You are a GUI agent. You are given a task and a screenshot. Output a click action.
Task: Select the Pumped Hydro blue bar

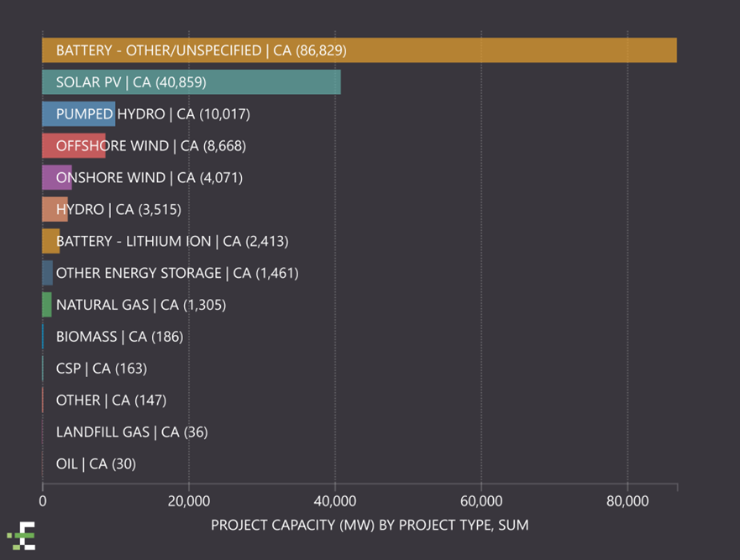[x=78, y=114]
